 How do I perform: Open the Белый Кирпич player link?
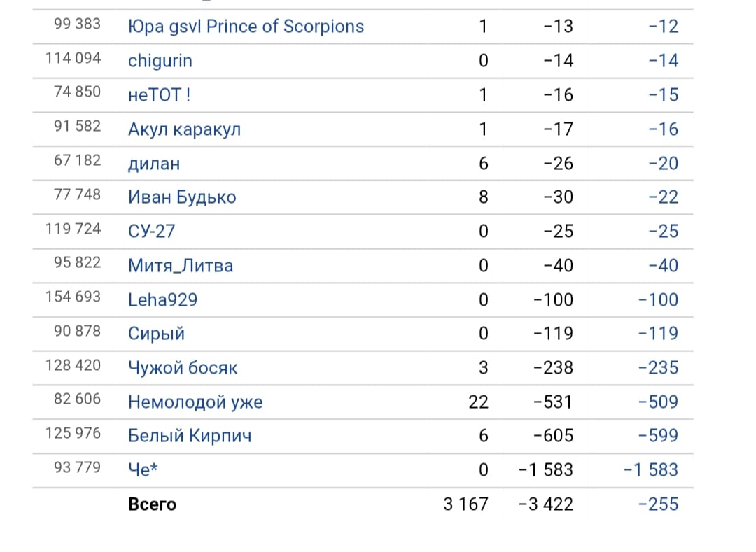point(190,436)
